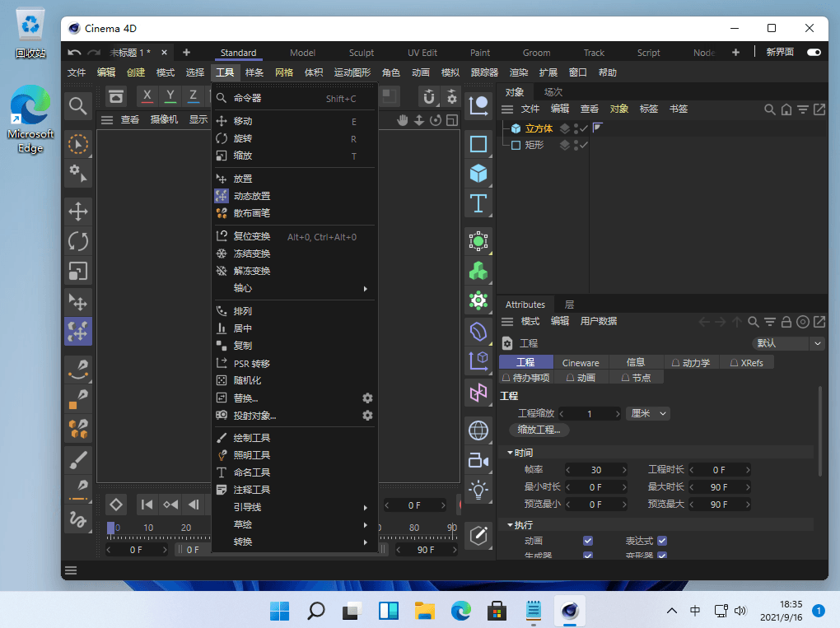Viewport: 840px width, 628px height.
Task: Open 用户数据 in Attributes menu
Action: [x=599, y=321]
